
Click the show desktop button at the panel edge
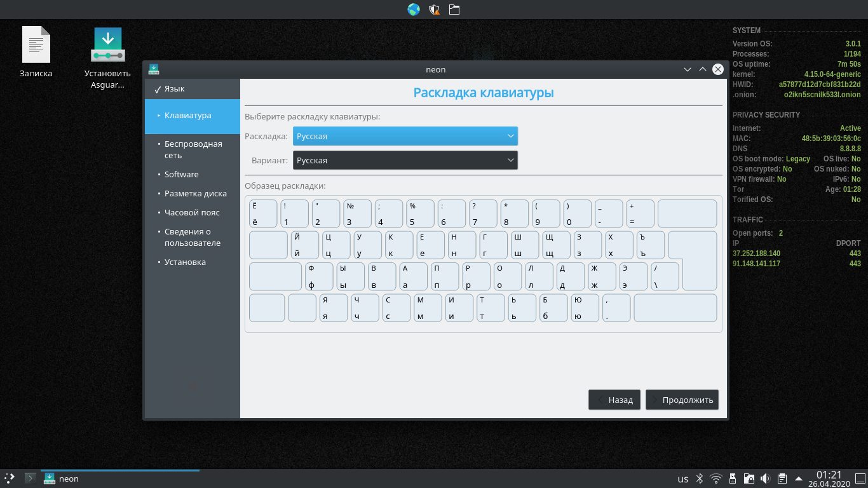click(x=860, y=478)
